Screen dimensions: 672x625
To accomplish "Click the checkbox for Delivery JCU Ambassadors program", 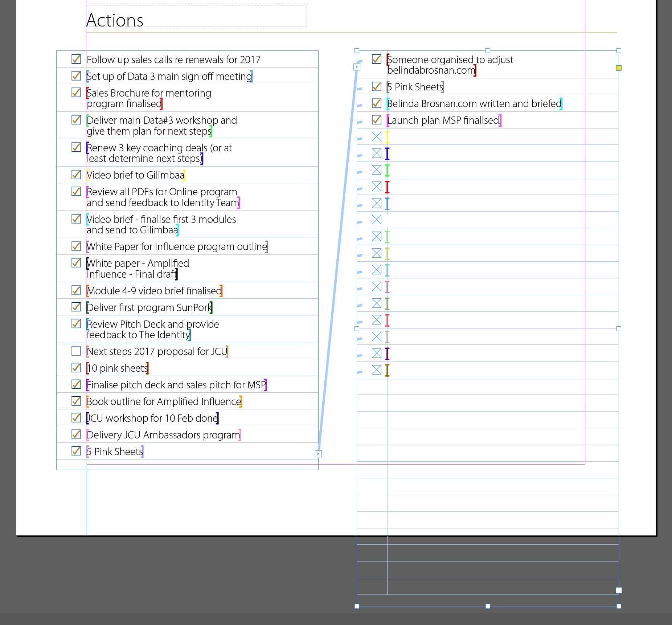I will point(76,434).
